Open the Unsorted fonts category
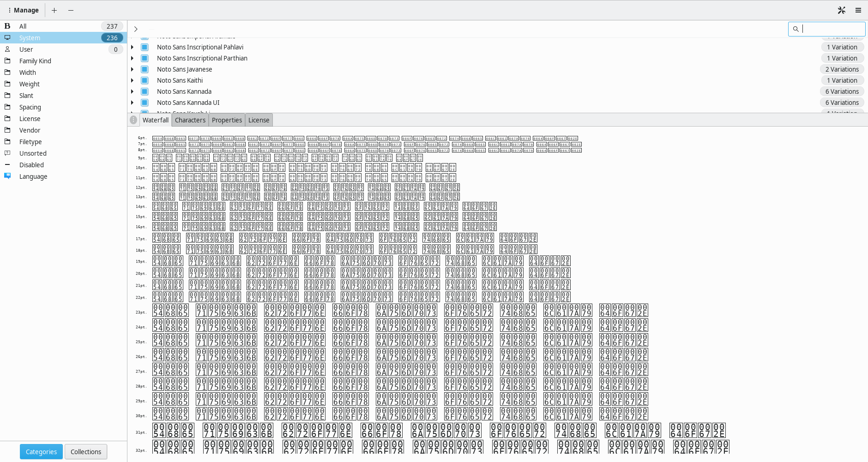868x462 pixels. click(32, 153)
